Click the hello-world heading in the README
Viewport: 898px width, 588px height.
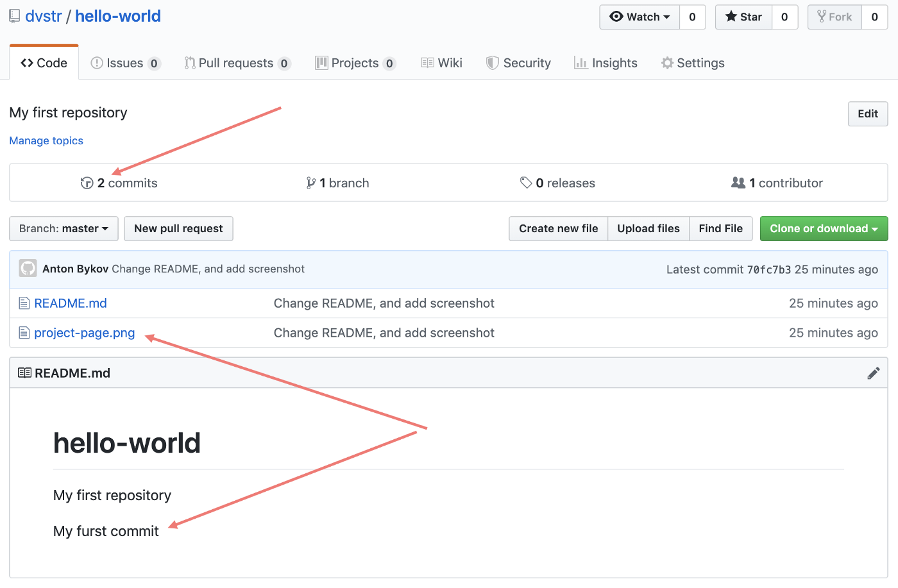(127, 443)
